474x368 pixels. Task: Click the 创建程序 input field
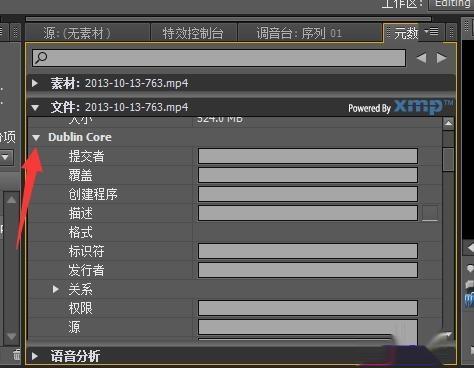(308, 194)
